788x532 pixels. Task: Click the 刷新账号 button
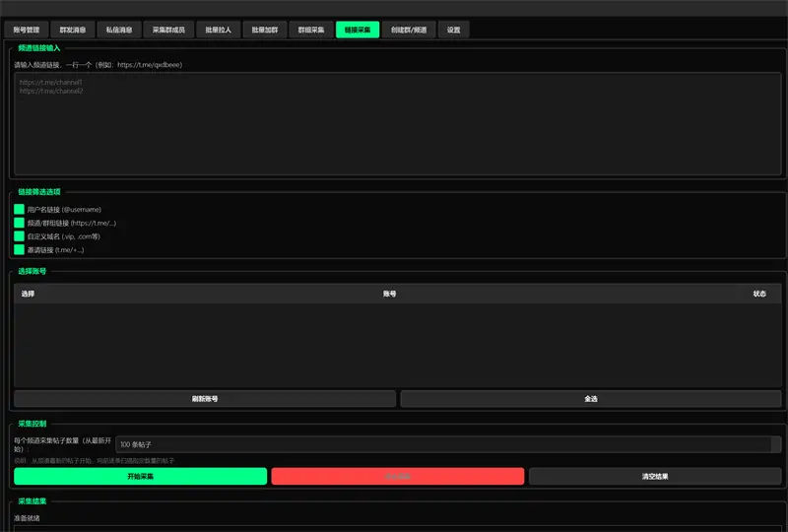205,399
